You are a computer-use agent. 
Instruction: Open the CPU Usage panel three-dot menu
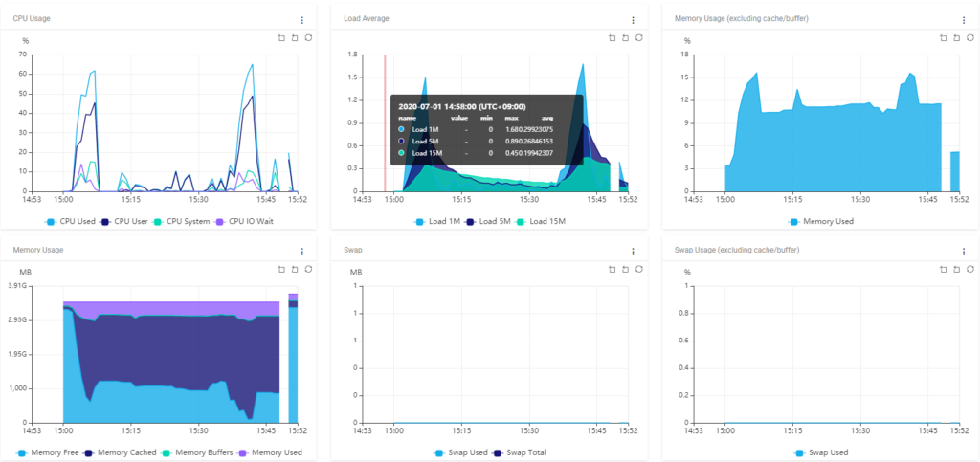[301, 20]
